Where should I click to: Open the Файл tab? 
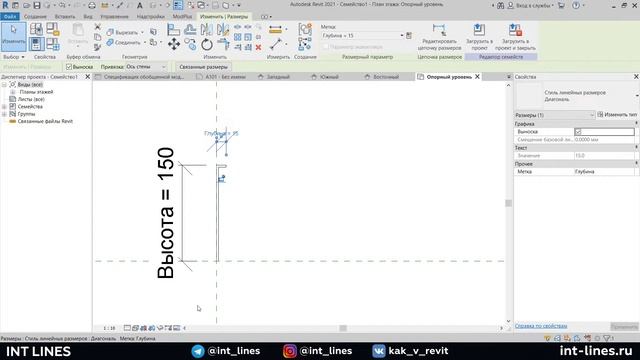pyautogui.click(x=10, y=17)
